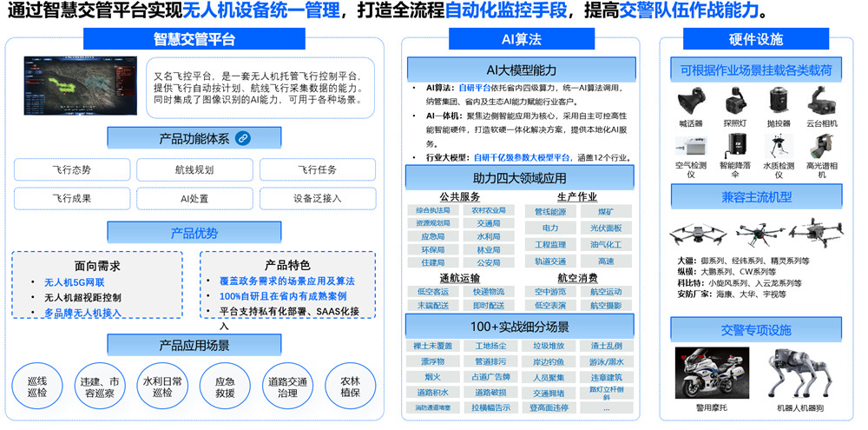Click the 公安局 tag
868x430 pixels.
pos(489,262)
